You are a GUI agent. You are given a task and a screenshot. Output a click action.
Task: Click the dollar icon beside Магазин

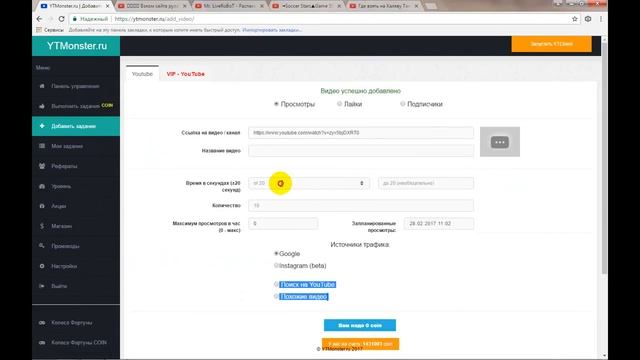tap(42, 226)
